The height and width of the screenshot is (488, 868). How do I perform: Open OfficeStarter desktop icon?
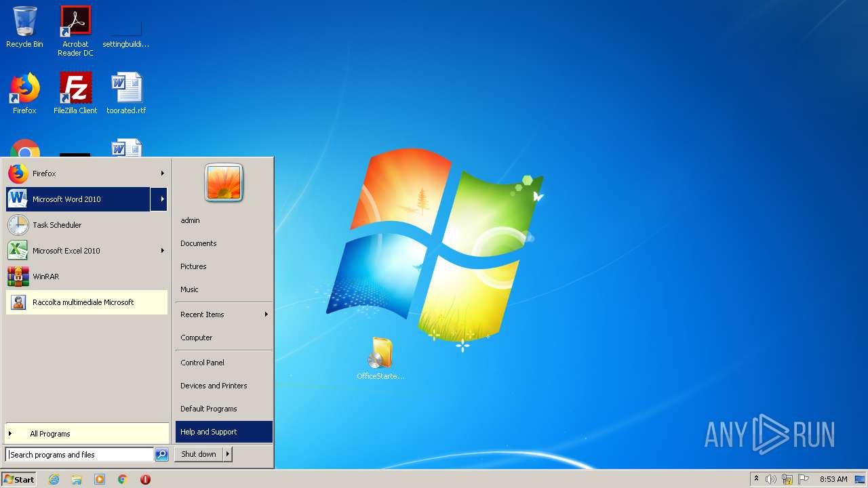[x=380, y=359]
